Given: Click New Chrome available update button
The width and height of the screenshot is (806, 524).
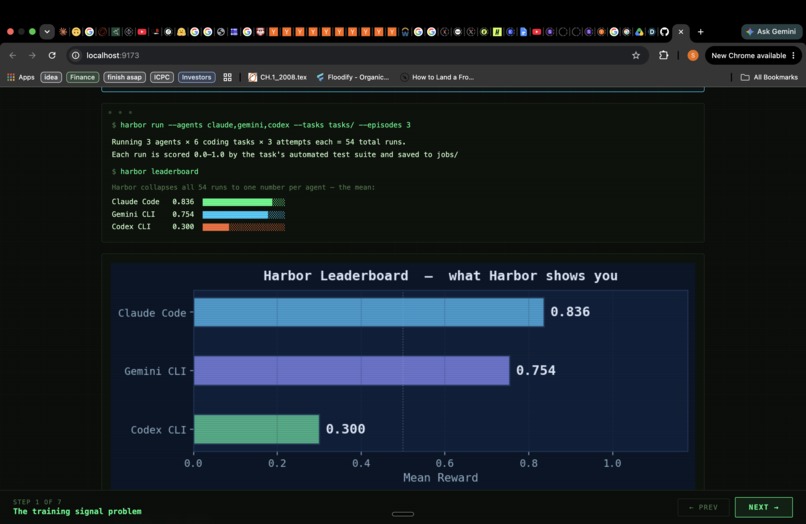Looking at the screenshot, I should click(x=748, y=56).
